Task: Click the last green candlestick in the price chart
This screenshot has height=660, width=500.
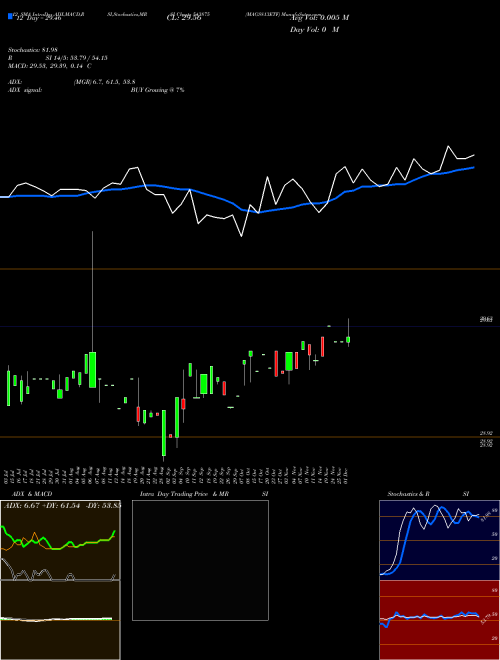Action: [x=348, y=340]
